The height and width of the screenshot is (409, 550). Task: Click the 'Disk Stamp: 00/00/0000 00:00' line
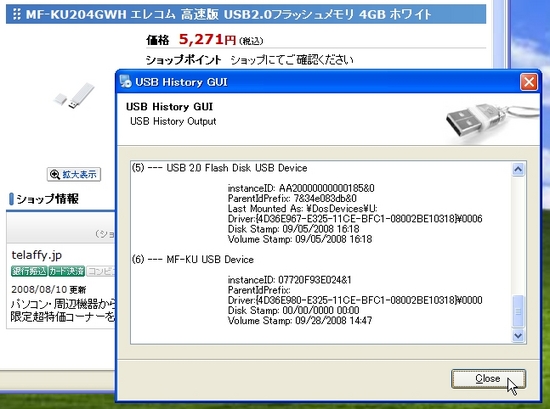pos(294,310)
